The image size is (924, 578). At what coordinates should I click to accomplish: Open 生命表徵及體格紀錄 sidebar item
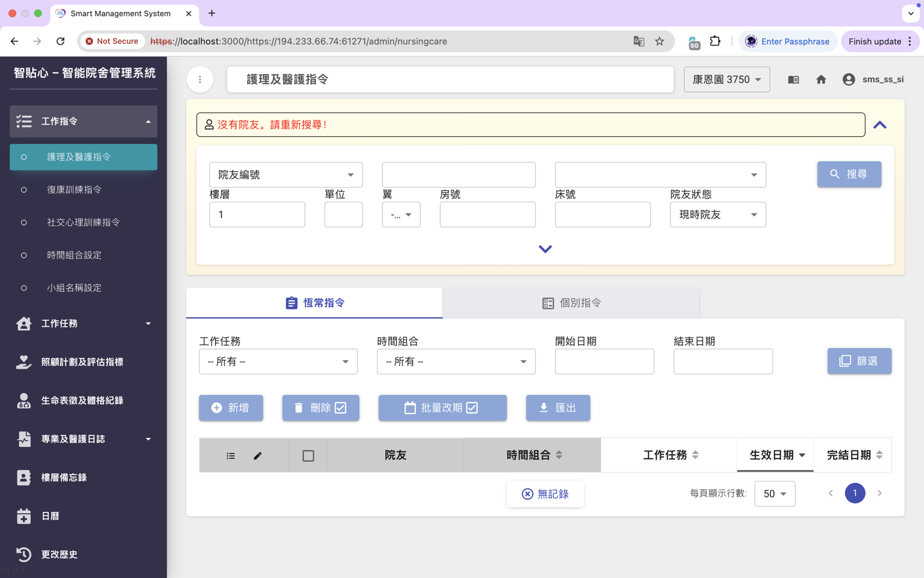tap(83, 400)
